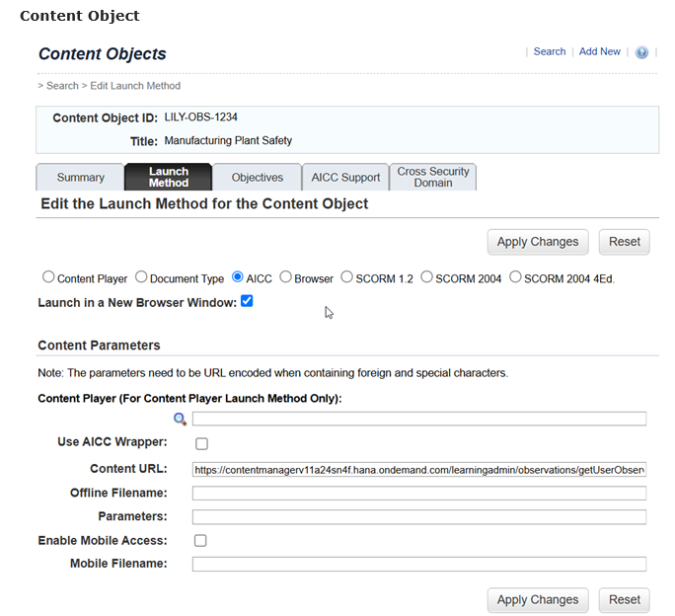Click the help question mark icon
The height and width of the screenshot is (616, 675).
(641, 52)
